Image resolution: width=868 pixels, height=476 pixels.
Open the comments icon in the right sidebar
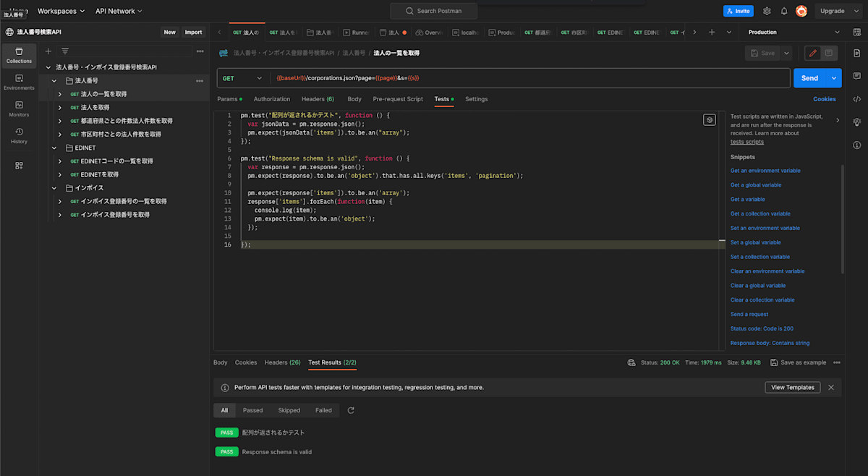coord(857,76)
